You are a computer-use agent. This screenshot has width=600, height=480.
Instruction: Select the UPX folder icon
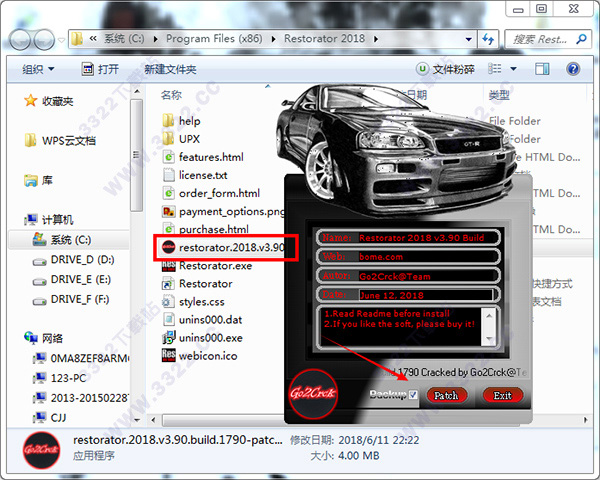pyautogui.click(x=168, y=139)
